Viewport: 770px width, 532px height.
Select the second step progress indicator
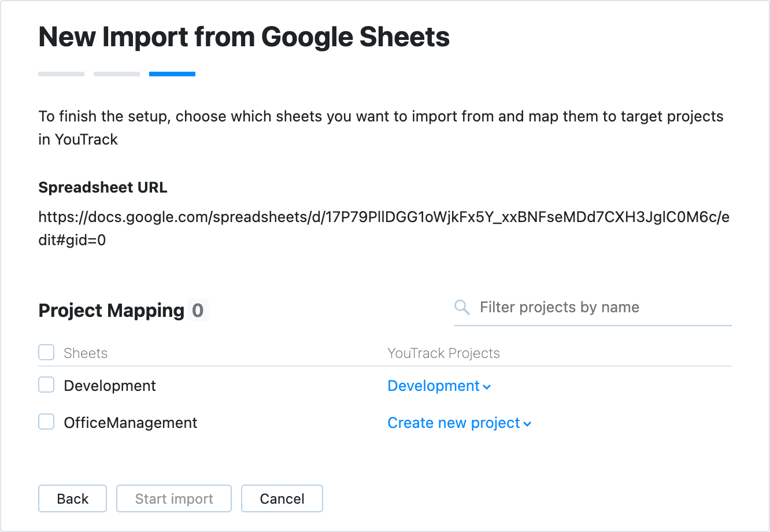[x=116, y=73]
